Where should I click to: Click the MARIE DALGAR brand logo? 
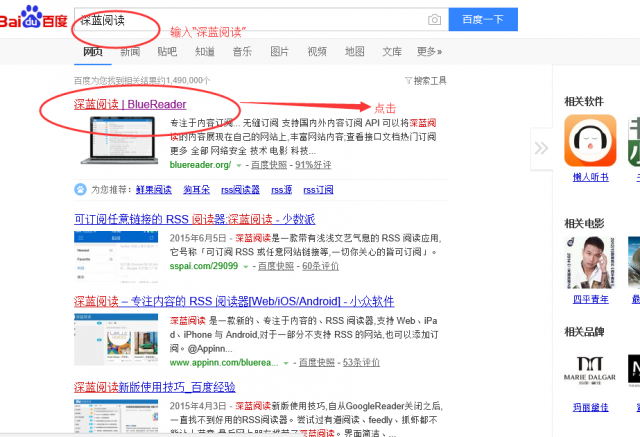click(x=590, y=370)
